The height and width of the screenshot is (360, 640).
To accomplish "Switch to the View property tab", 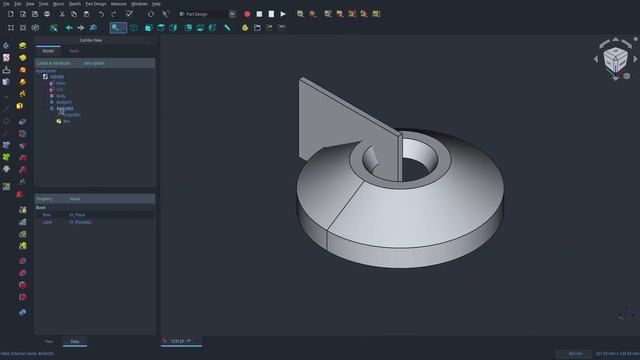I will [49, 342].
